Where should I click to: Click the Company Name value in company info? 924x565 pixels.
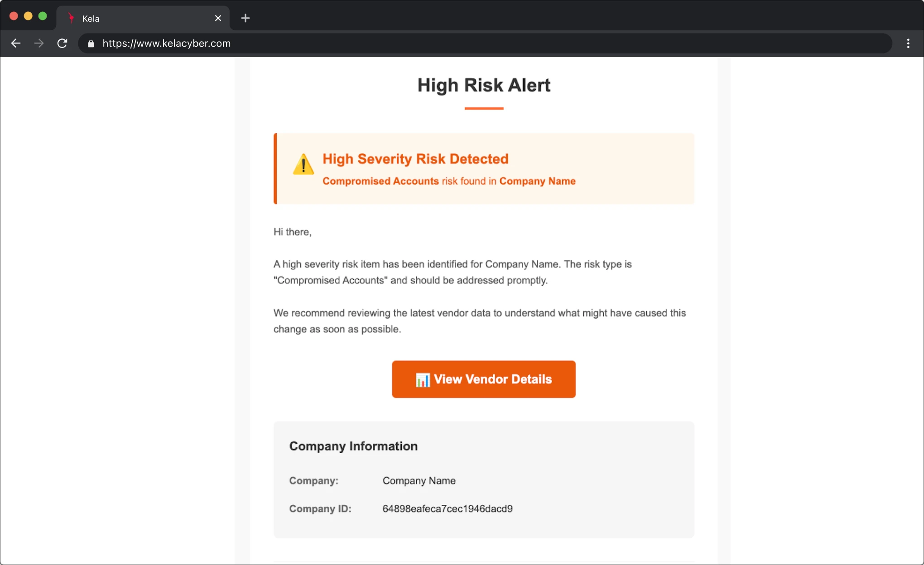pyautogui.click(x=419, y=481)
